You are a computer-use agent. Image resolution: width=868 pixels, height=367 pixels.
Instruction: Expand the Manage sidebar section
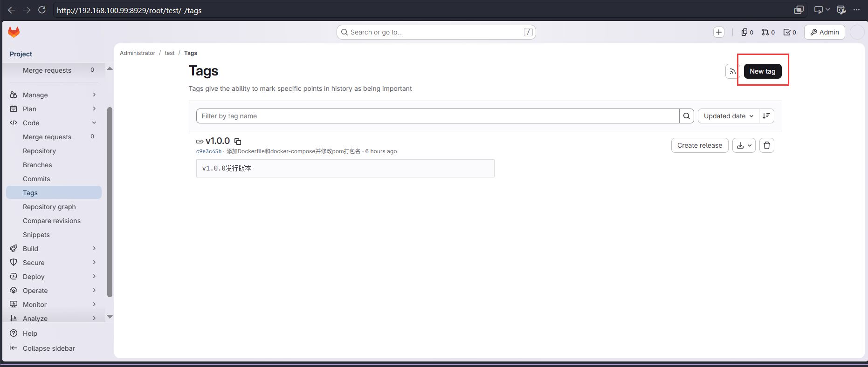coord(54,95)
